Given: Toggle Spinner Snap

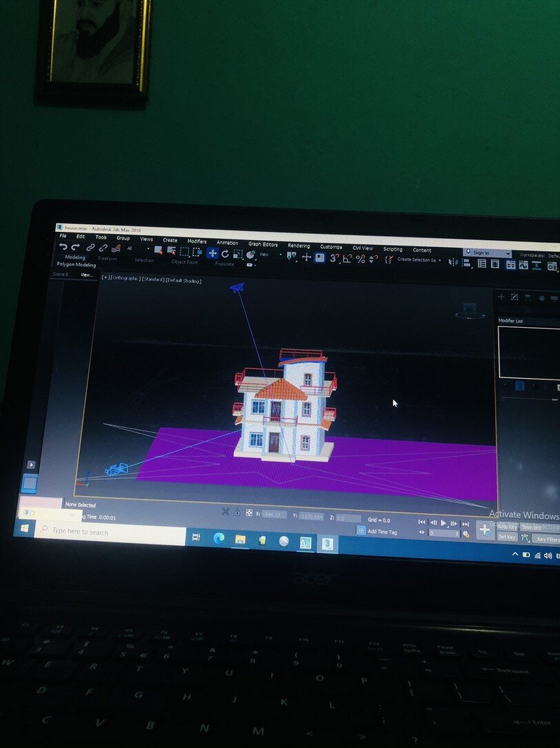Looking at the screenshot, I should click(x=373, y=259).
